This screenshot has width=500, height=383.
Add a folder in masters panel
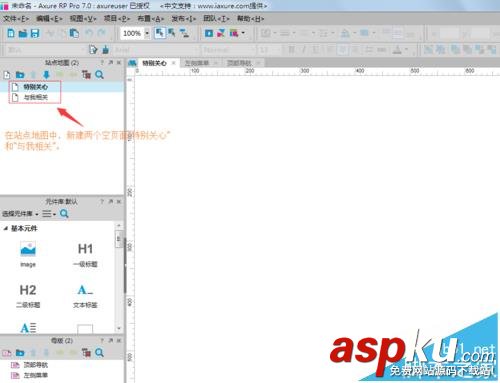click(20, 353)
